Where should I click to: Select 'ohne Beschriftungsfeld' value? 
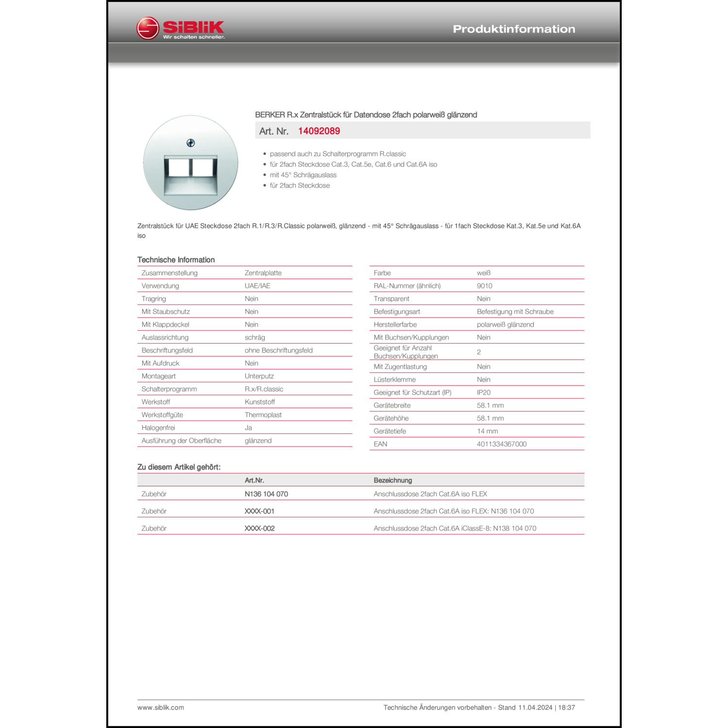[x=279, y=350]
